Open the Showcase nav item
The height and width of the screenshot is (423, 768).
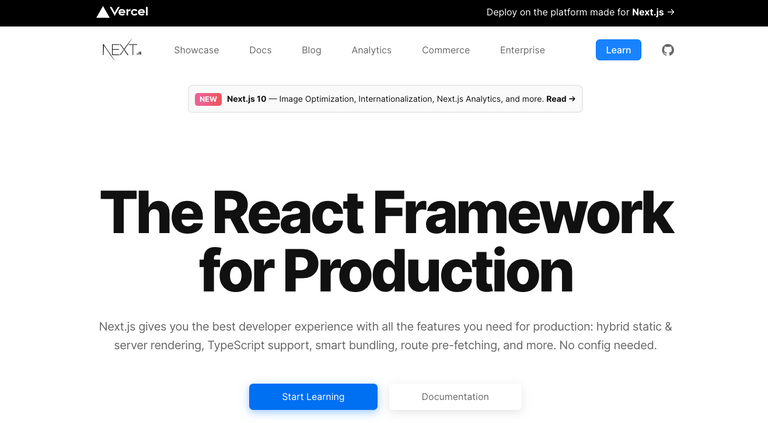[196, 50]
